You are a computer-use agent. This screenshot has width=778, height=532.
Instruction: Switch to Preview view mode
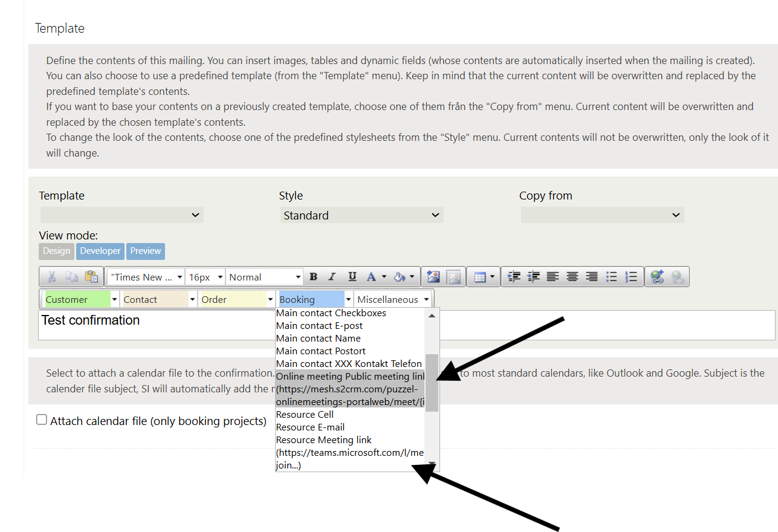[146, 251]
